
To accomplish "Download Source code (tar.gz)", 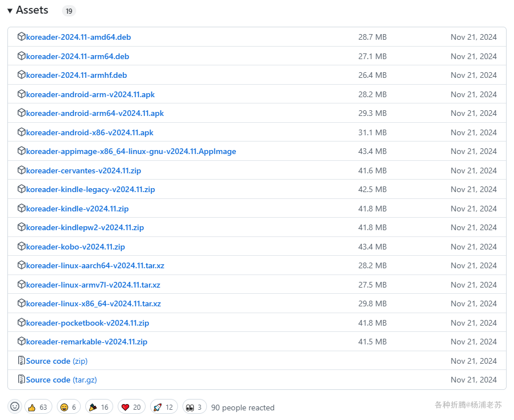I will (61, 380).
